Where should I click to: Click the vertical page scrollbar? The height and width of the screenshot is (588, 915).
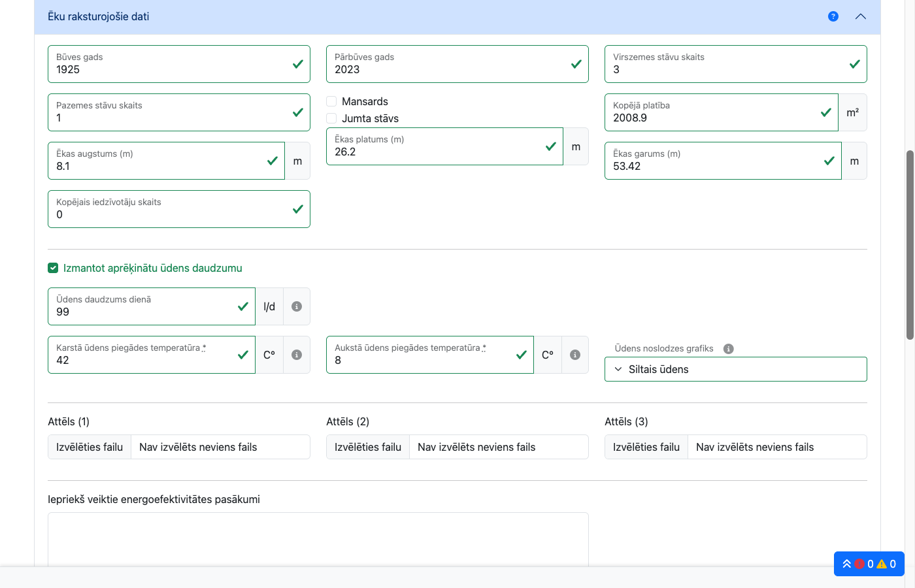click(910, 245)
